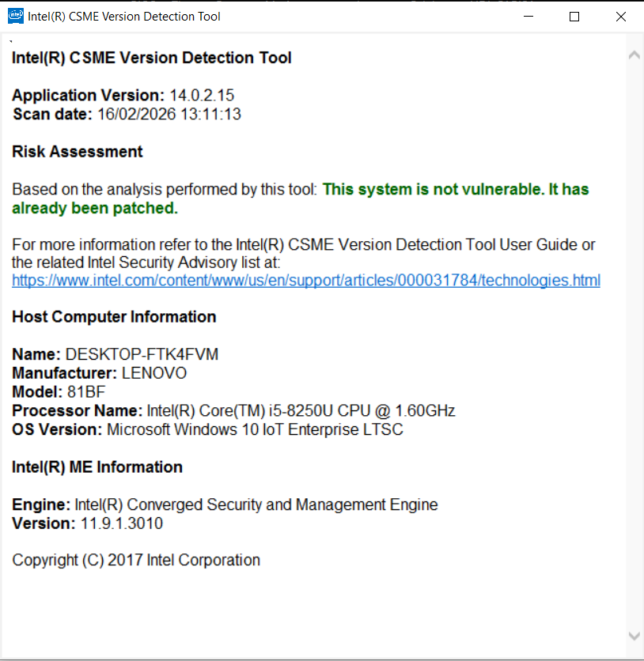The height and width of the screenshot is (661, 644).
Task: Click the green not vulnerable status message
Action: [x=301, y=198]
